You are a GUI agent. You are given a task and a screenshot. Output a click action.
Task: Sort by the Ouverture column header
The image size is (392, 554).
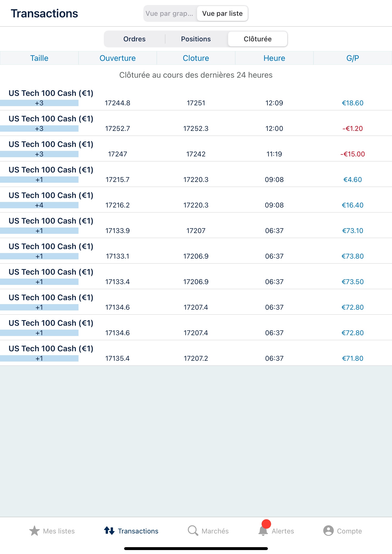click(117, 58)
